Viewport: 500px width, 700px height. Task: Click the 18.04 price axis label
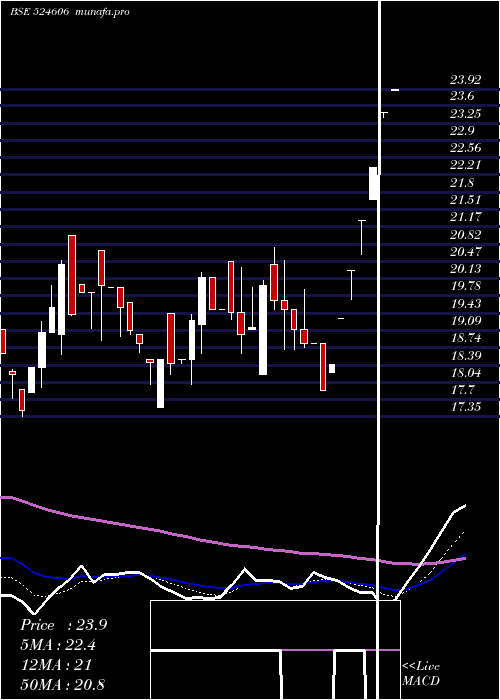coord(465,372)
